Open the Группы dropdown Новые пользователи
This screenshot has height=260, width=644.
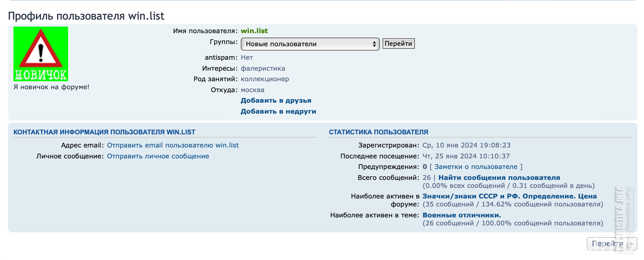pyautogui.click(x=310, y=44)
